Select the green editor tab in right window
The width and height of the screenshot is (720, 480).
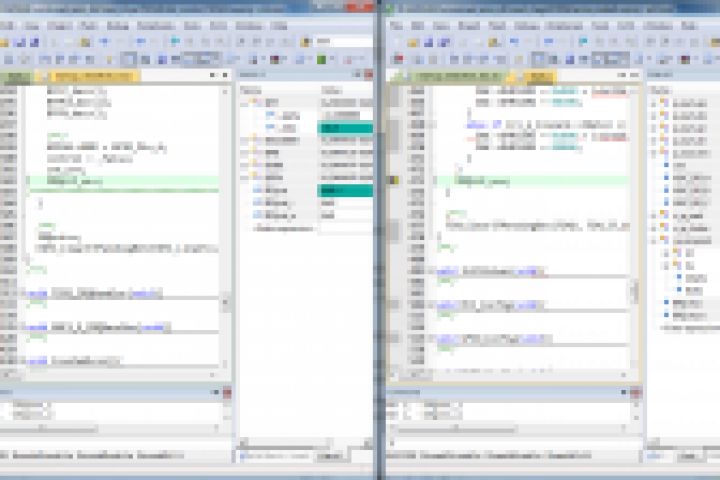pos(457,76)
